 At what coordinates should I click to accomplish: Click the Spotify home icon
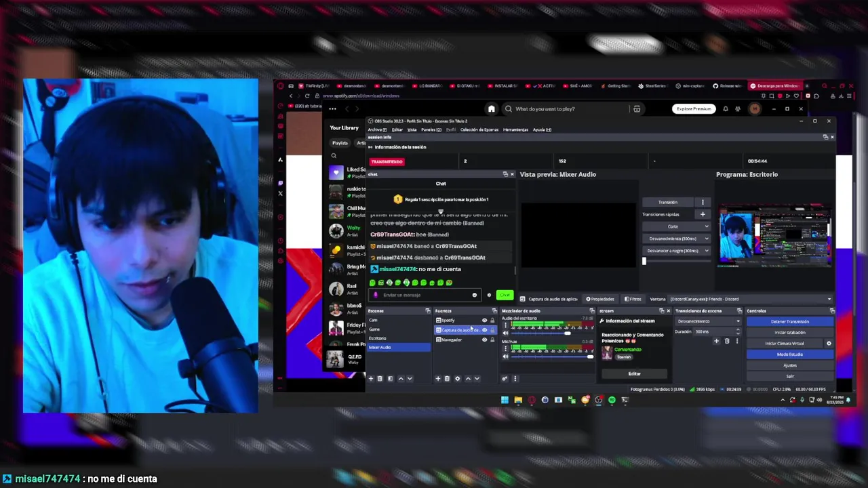click(492, 109)
